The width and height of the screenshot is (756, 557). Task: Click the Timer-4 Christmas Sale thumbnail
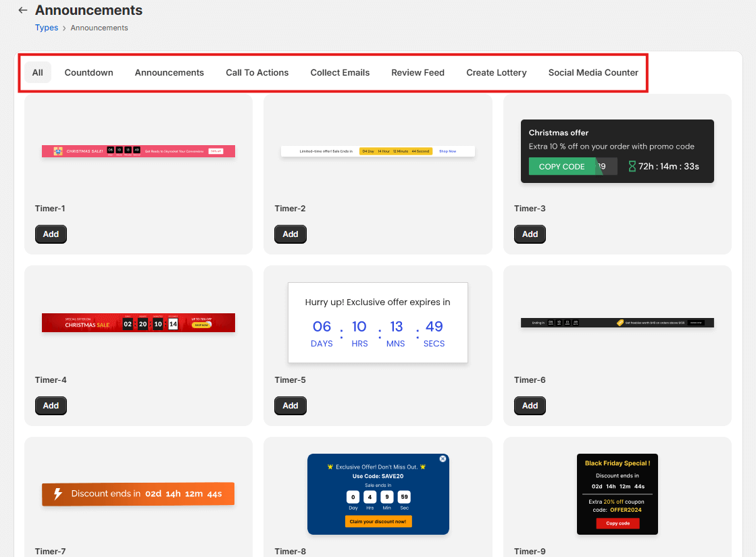click(x=138, y=323)
